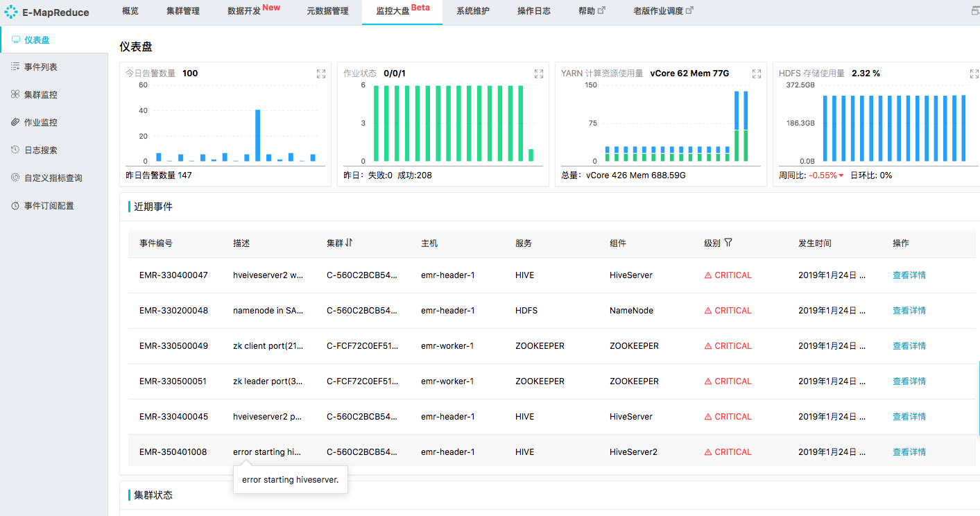Expand the 作业状态 chart fullscreen

tap(539, 74)
